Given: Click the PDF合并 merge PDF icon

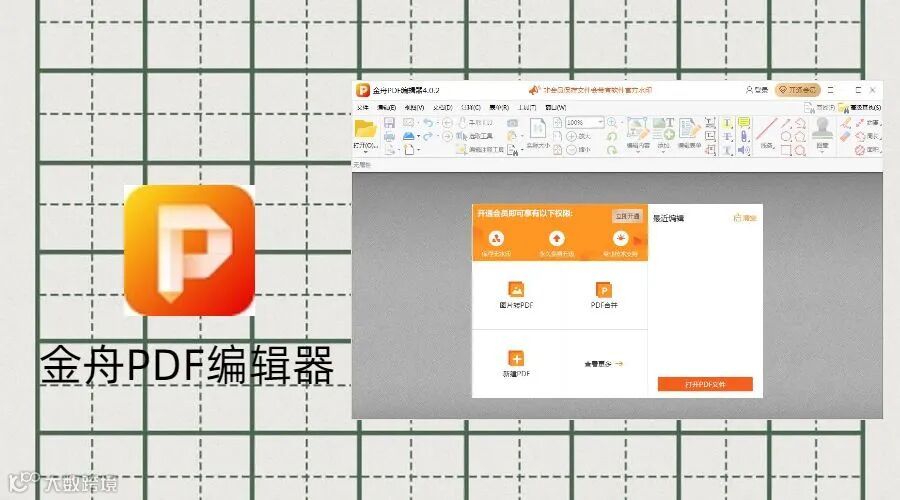Looking at the screenshot, I should pos(604,290).
